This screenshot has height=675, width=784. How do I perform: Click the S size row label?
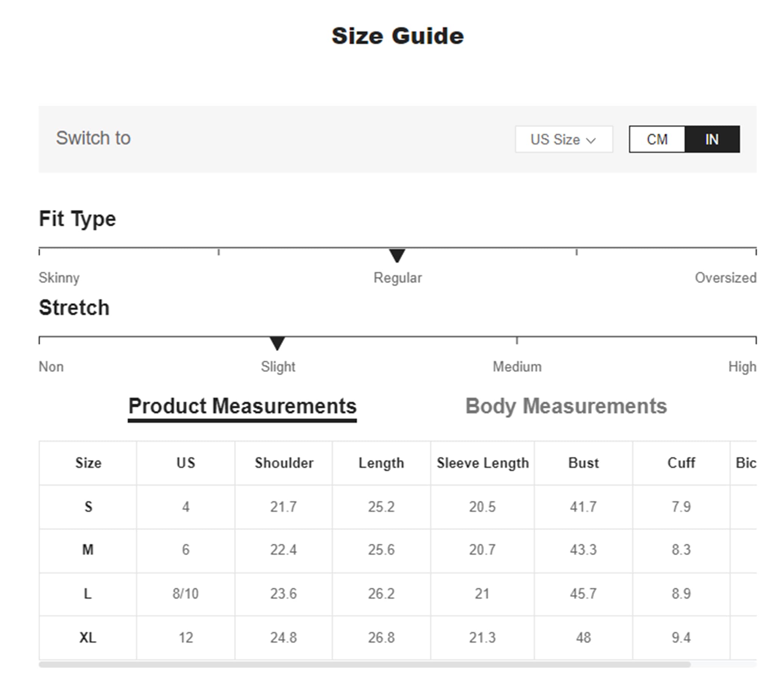(x=88, y=507)
